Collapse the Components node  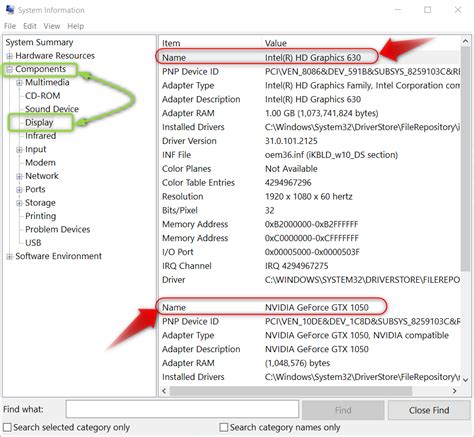click(x=10, y=69)
